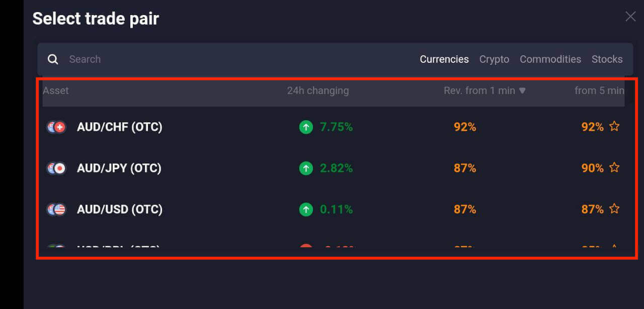The height and width of the screenshot is (309, 644).
Task: Click the star next to the bottom visible pair
Action: point(614,247)
